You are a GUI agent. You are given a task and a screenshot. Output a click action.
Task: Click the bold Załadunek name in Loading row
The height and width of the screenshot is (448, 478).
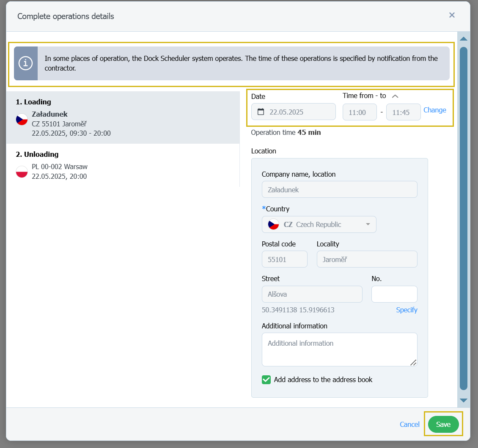click(x=49, y=114)
